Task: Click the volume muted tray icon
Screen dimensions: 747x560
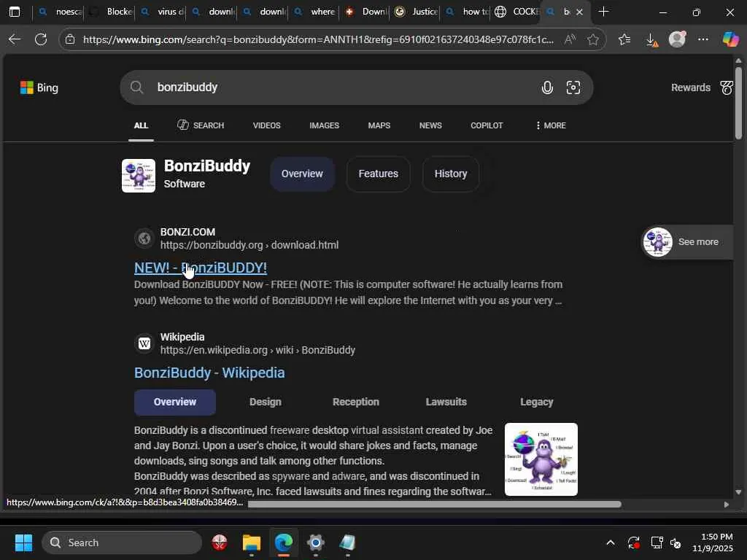Action: (x=676, y=542)
